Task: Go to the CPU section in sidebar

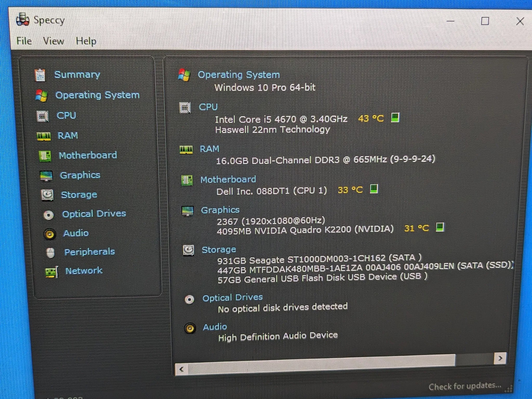Action: (66, 115)
